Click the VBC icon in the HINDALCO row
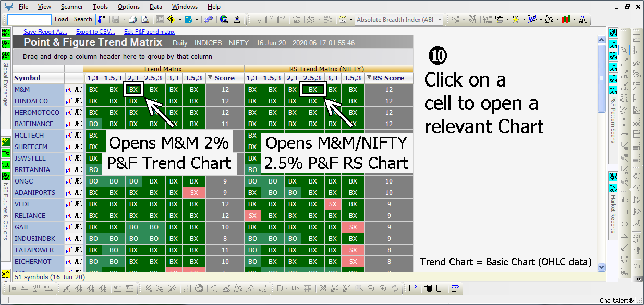Image resolution: width=644 pixels, height=305 pixels. coord(78,101)
